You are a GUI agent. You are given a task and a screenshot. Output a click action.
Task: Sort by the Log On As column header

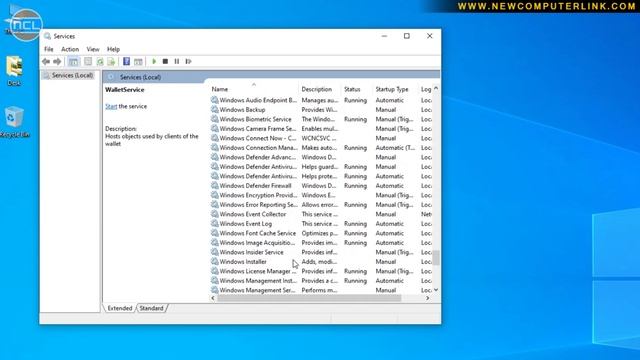click(426, 89)
